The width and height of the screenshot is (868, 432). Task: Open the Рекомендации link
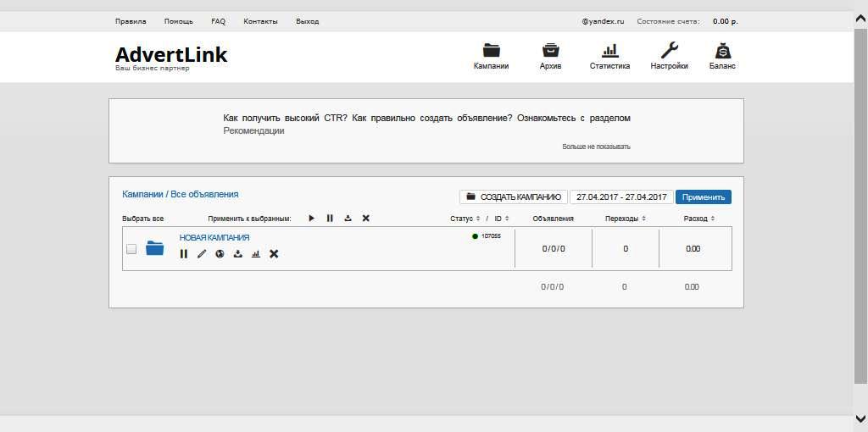(253, 130)
